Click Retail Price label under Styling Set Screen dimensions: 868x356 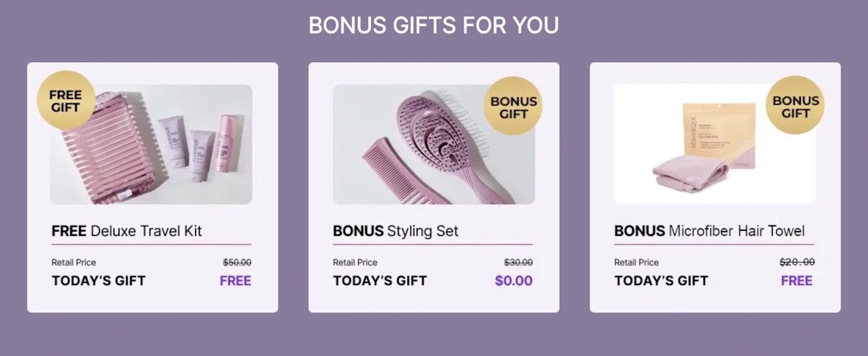point(355,263)
